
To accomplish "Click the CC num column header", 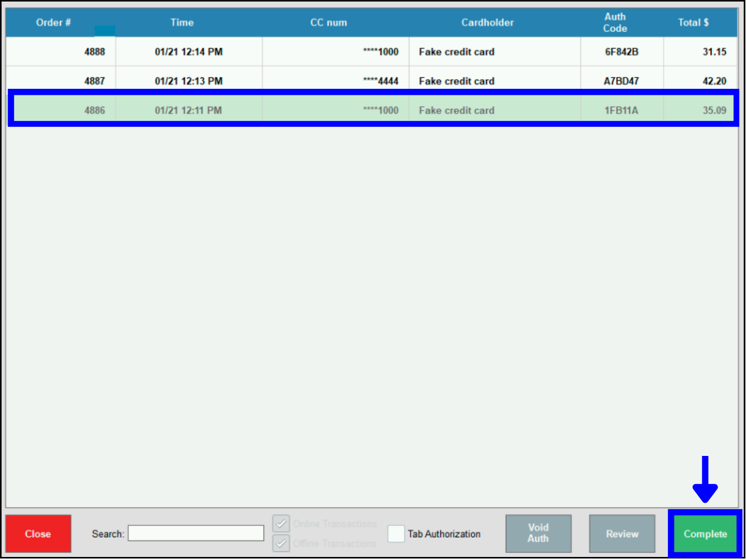I will pos(329,22).
